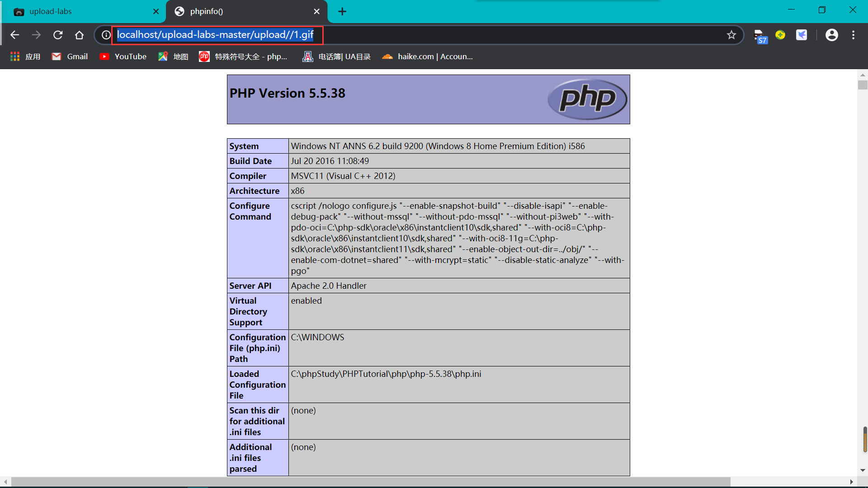Click the PHP logo image

(x=587, y=99)
